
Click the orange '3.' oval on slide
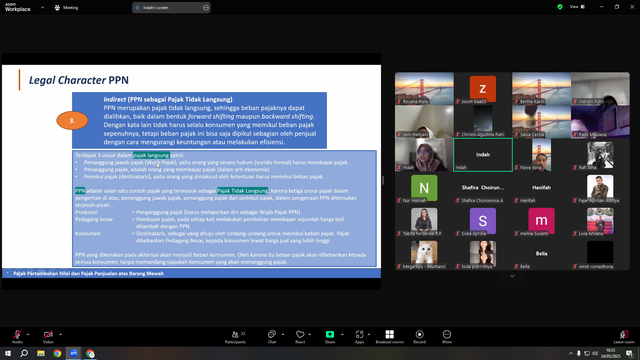(72, 120)
